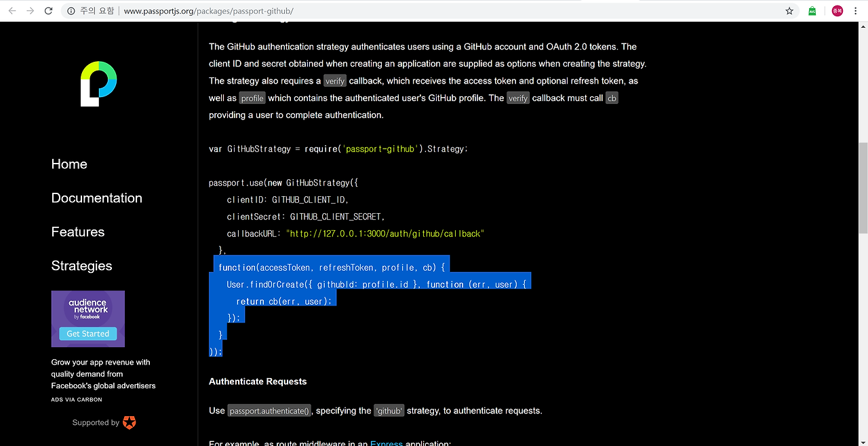This screenshot has width=868, height=446.
Task: Click the Auth0 supporter badge icon
Action: click(x=129, y=422)
